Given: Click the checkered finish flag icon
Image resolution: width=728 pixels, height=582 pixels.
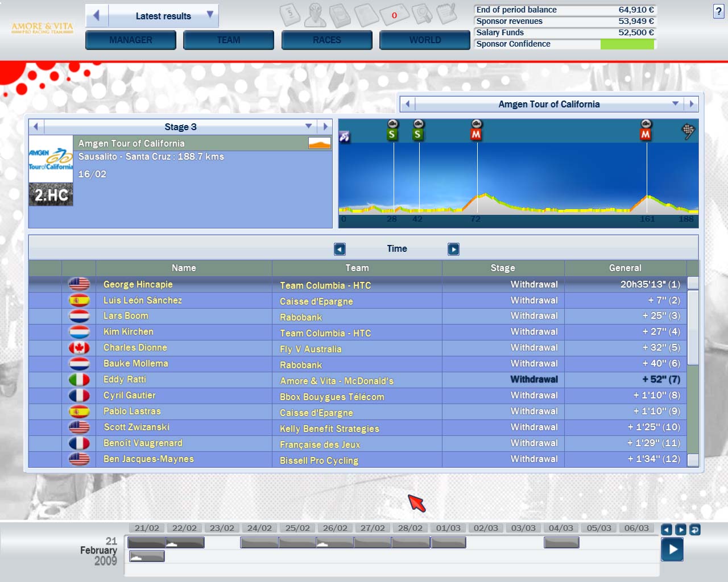Looking at the screenshot, I should [x=688, y=131].
